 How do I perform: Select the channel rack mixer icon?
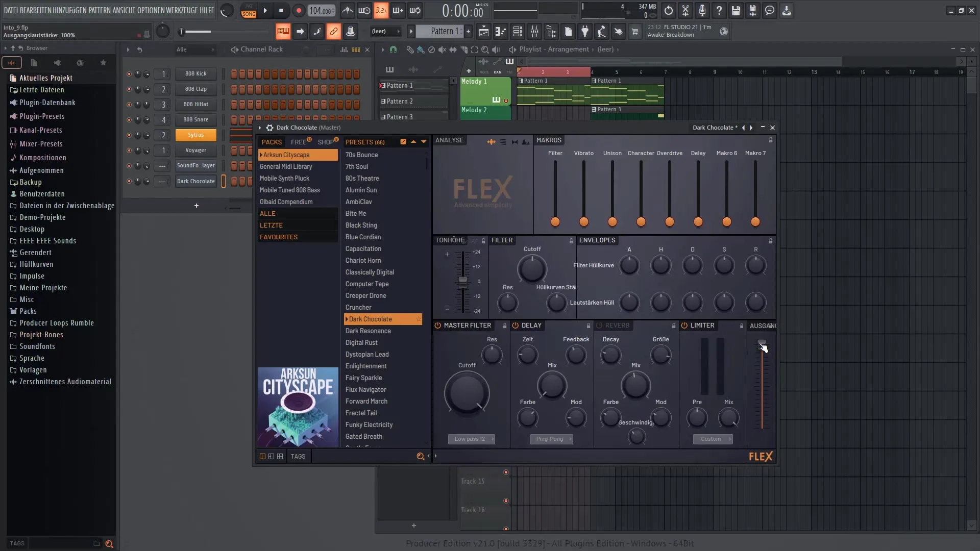coord(355,49)
